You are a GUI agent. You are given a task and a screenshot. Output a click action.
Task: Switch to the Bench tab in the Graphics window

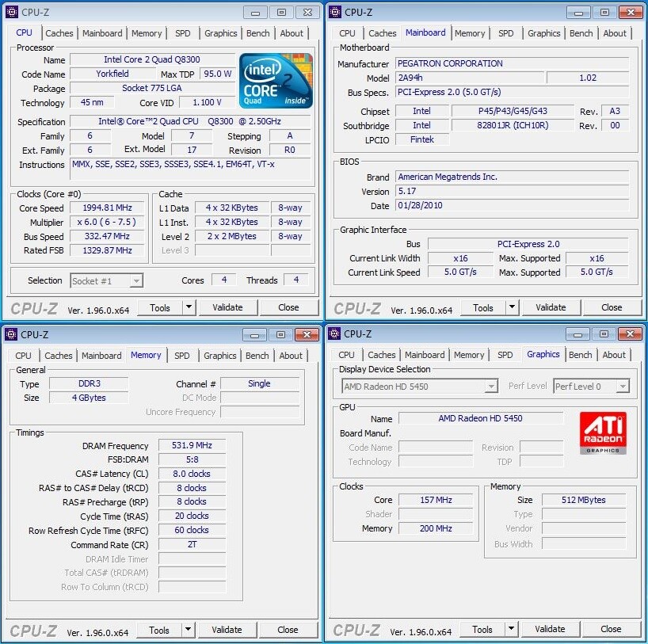580,355
